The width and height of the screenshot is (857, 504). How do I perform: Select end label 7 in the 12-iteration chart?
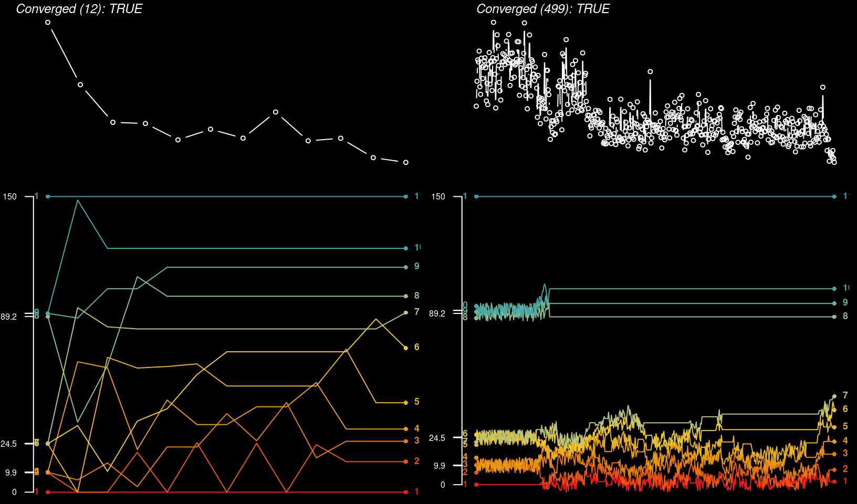pyautogui.click(x=416, y=312)
